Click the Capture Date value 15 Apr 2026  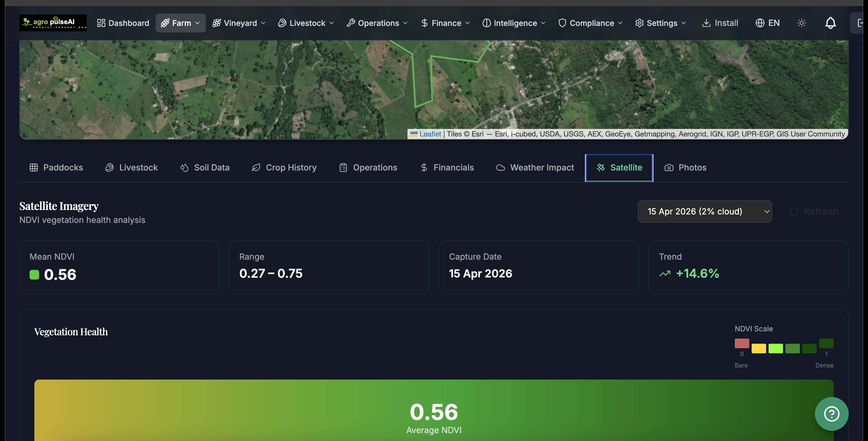(480, 273)
